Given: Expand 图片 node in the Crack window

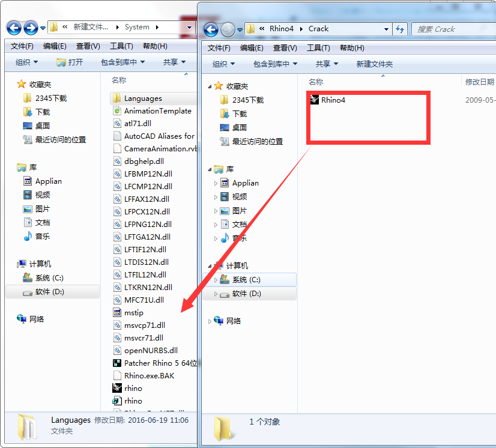Looking at the screenshot, I should (x=216, y=211).
